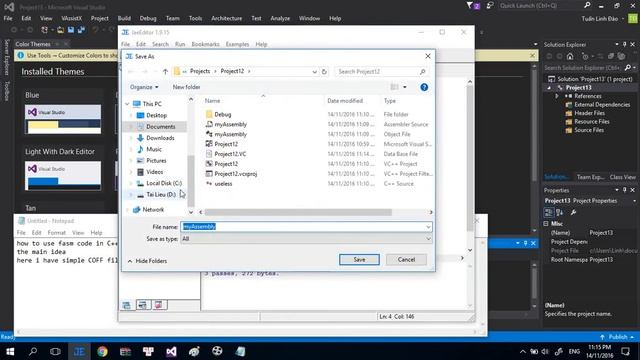The width and height of the screenshot is (640, 360).
Task: Select Project12.VC database file
Action: coord(230,154)
